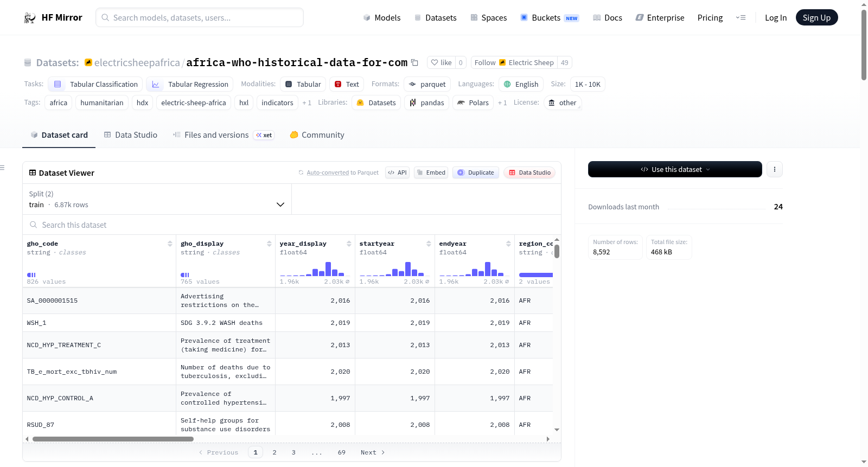Select the Polars library tag
The height and width of the screenshot is (467, 868).
[x=473, y=103]
